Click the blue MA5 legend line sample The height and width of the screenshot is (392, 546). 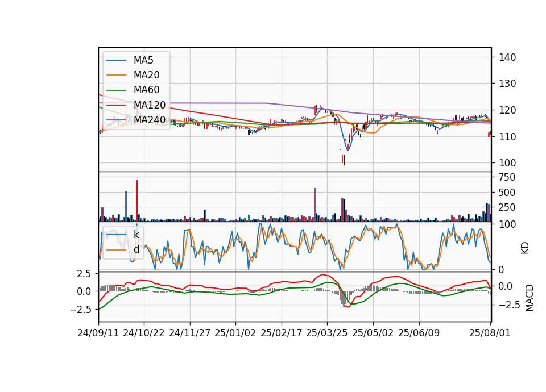pos(116,60)
